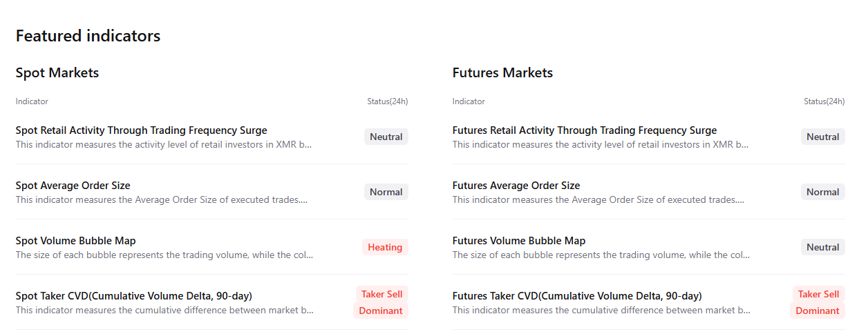Click Normal badge for Futures Average Order Size

(822, 192)
